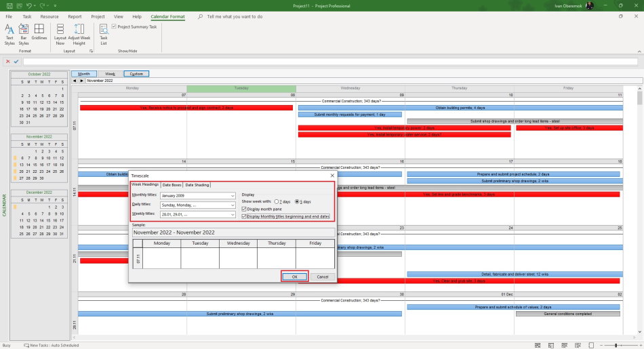This screenshot has width=644, height=349.
Task: Open the File menu
Action: click(9, 16)
